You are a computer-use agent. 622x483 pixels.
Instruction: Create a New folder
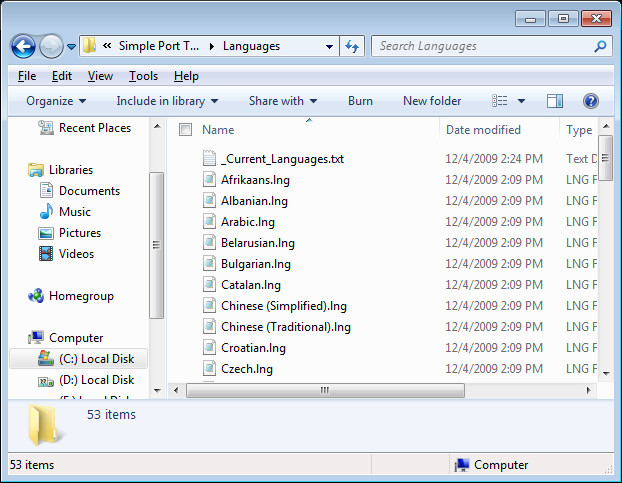432,101
